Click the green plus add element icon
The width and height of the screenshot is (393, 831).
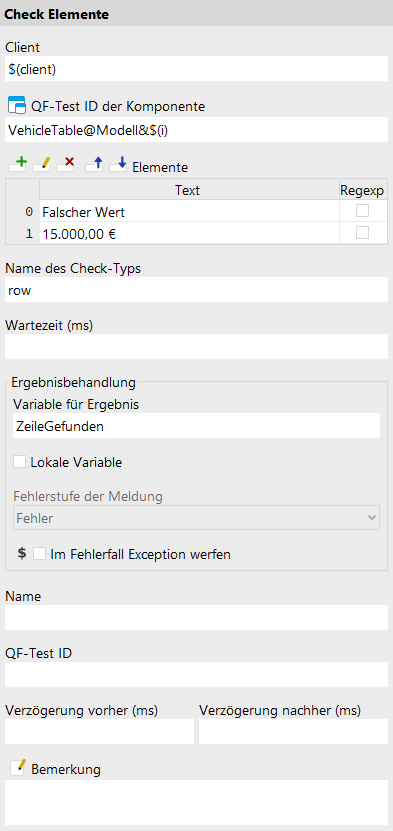click(17, 165)
